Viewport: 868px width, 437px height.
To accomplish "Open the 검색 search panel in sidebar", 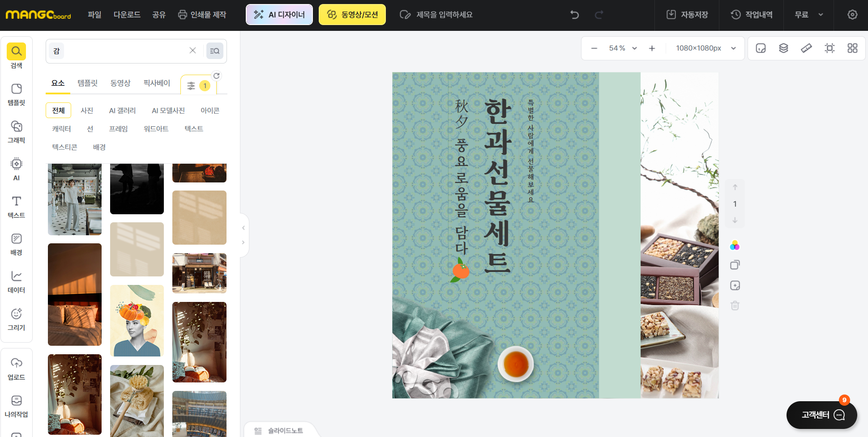I will click(16, 55).
